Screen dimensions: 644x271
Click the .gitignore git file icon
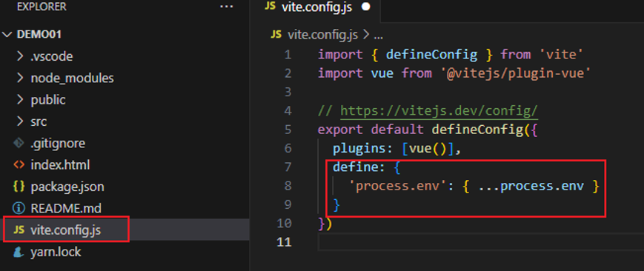tap(19, 144)
